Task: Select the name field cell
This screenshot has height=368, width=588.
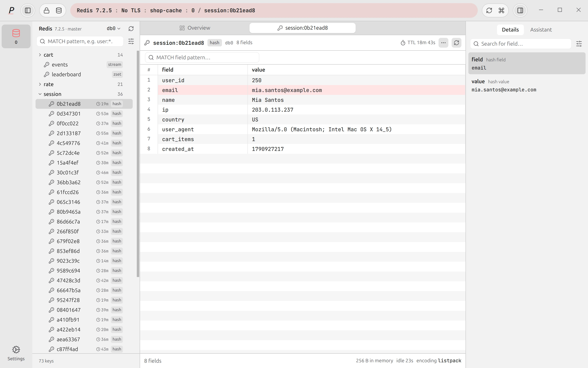Action: coord(203,100)
